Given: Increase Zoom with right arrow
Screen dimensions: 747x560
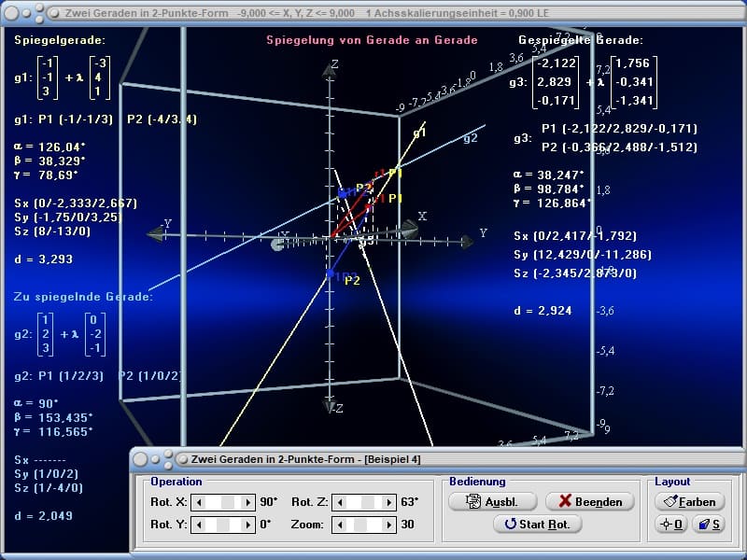Looking at the screenshot, I should pyautogui.click(x=388, y=525).
